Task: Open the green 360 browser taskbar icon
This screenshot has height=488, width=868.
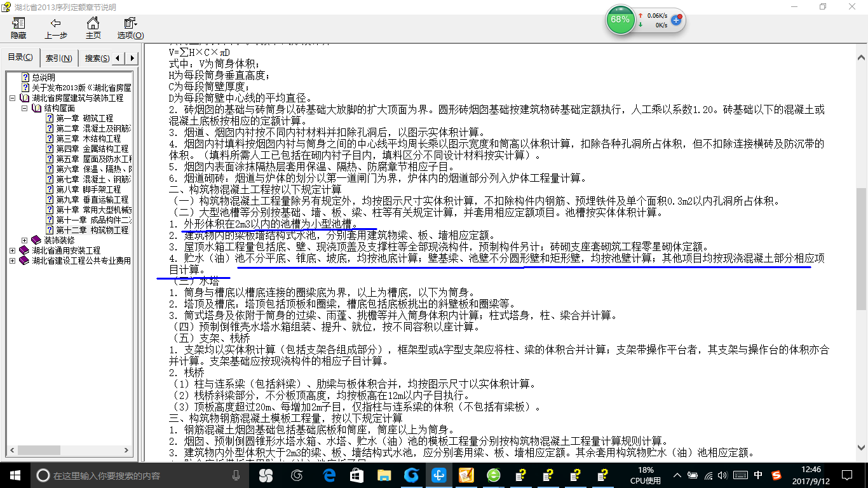Action: [494, 475]
